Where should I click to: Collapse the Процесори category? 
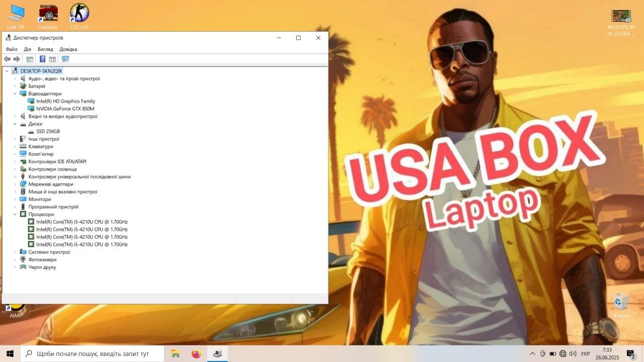(15, 214)
